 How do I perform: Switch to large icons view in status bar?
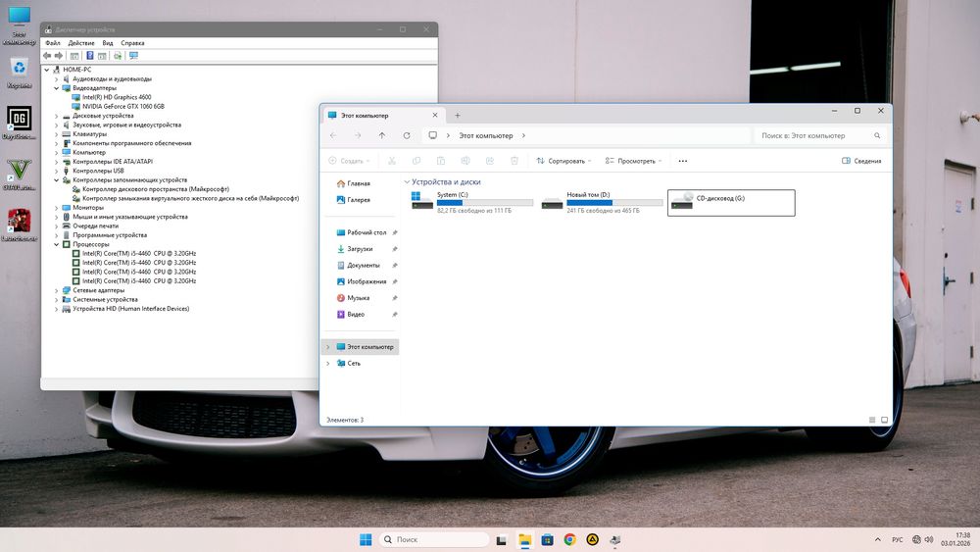[884, 420]
